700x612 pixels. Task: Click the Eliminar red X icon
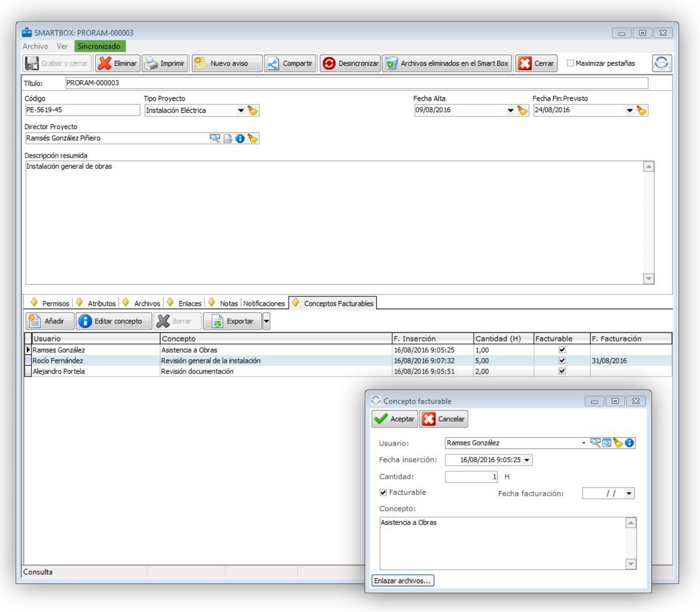tap(104, 63)
